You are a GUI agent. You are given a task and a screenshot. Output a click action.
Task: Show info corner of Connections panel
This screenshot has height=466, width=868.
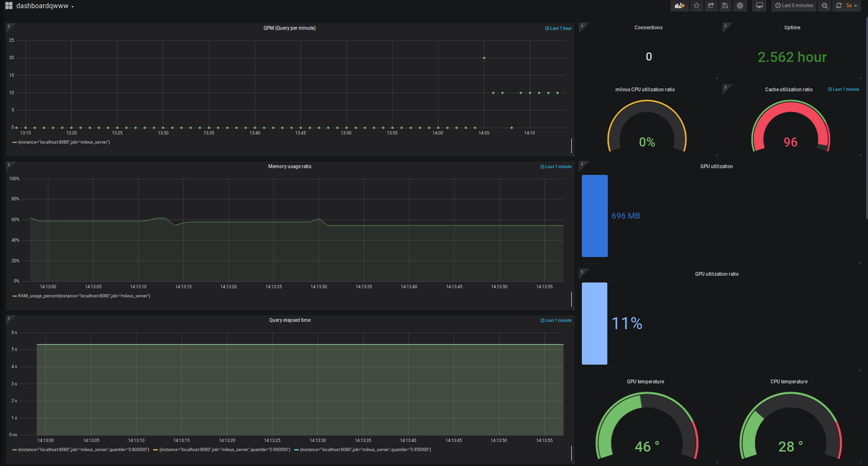[x=582, y=26]
